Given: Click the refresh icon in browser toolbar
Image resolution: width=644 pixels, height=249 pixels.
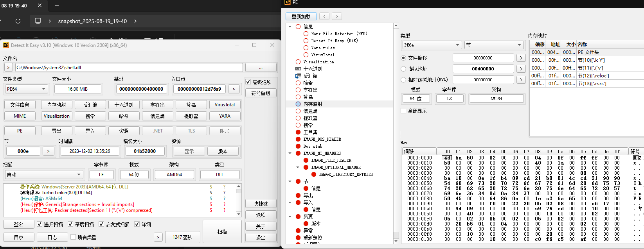Looking at the screenshot, I should point(18,21).
